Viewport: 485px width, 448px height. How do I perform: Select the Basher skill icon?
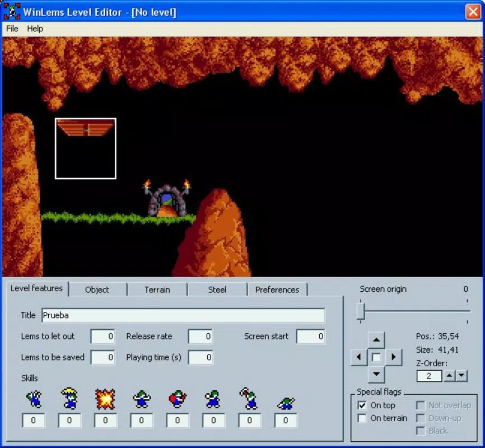tap(213, 399)
